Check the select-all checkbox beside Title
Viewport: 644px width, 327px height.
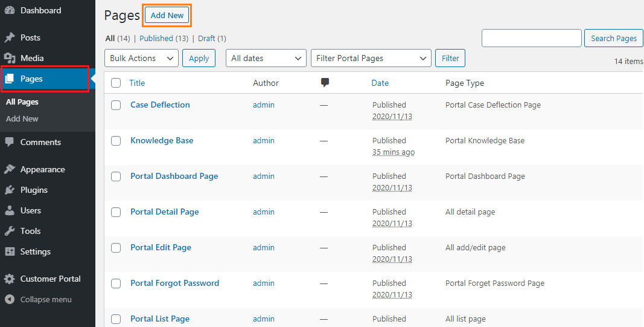point(116,83)
